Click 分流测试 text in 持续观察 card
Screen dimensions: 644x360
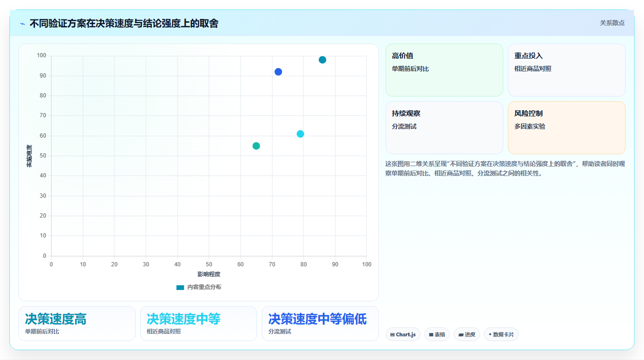pos(404,127)
